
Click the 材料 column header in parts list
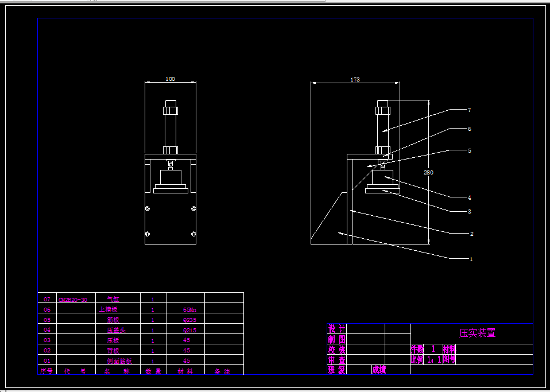pyautogui.click(x=185, y=371)
